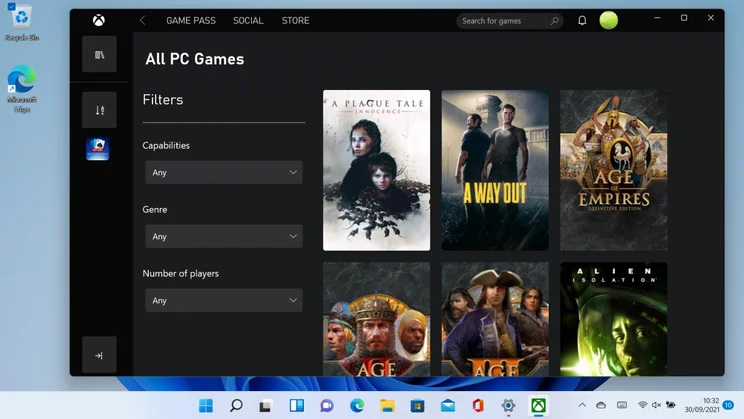The width and height of the screenshot is (744, 419).
Task: Click the Wi-Fi network tray icon
Action: (642, 405)
